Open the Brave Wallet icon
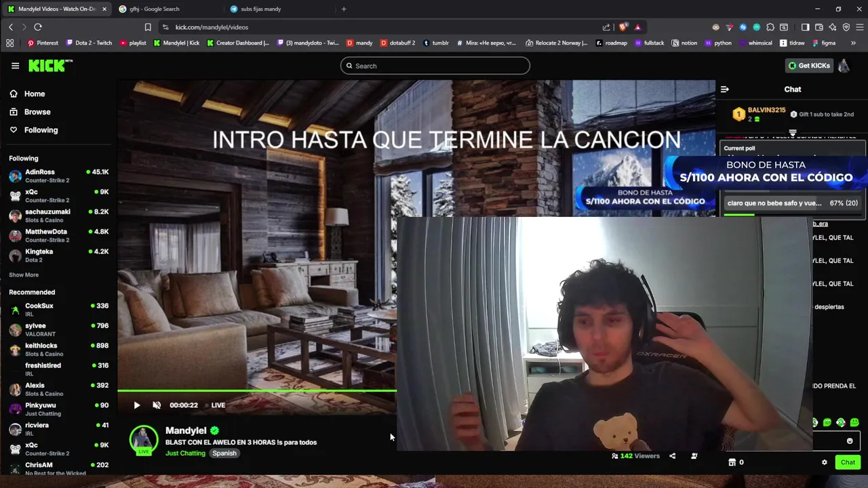Viewport: 868px width, 488px height. [819, 27]
